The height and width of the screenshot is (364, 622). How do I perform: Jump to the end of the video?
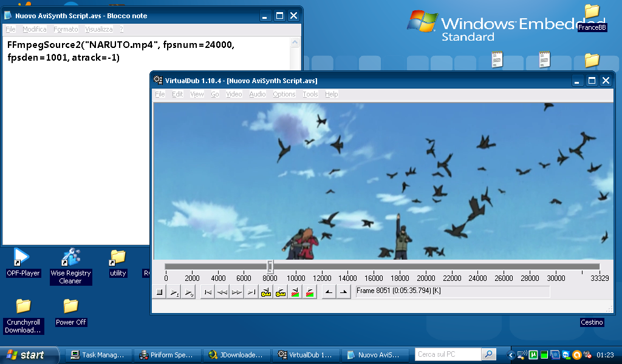tap(251, 292)
